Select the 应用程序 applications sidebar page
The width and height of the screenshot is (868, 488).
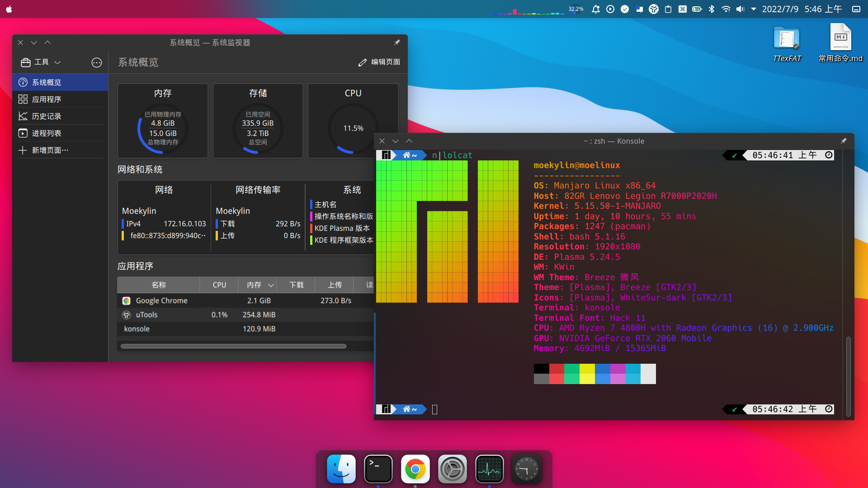pos(46,99)
